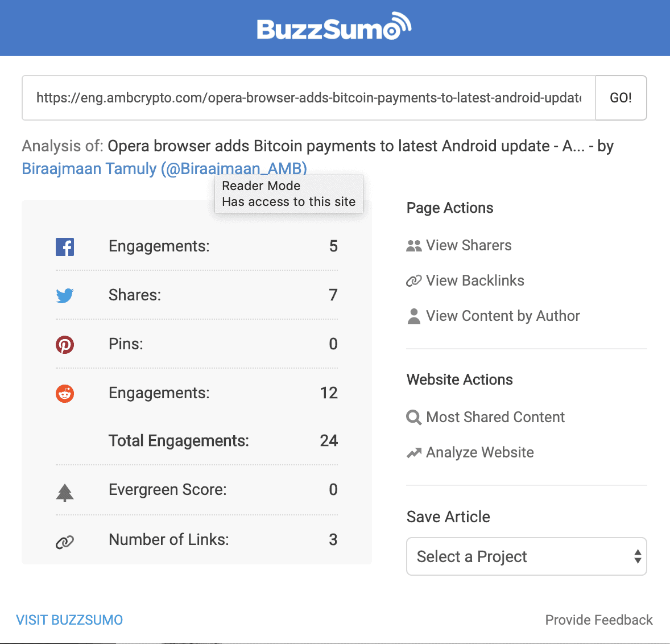Click the Number of Links chain icon
The image size is (670, 644).
click(64, 539)
